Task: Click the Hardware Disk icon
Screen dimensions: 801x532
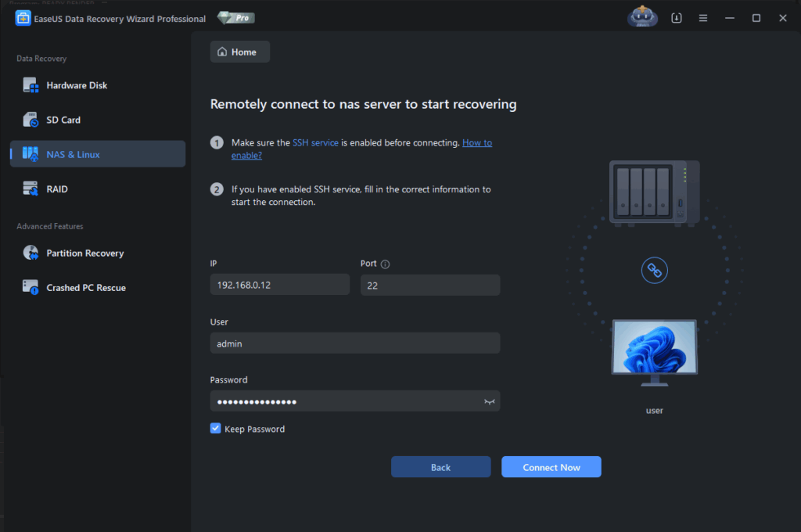Action: click(x=31, y=85)
